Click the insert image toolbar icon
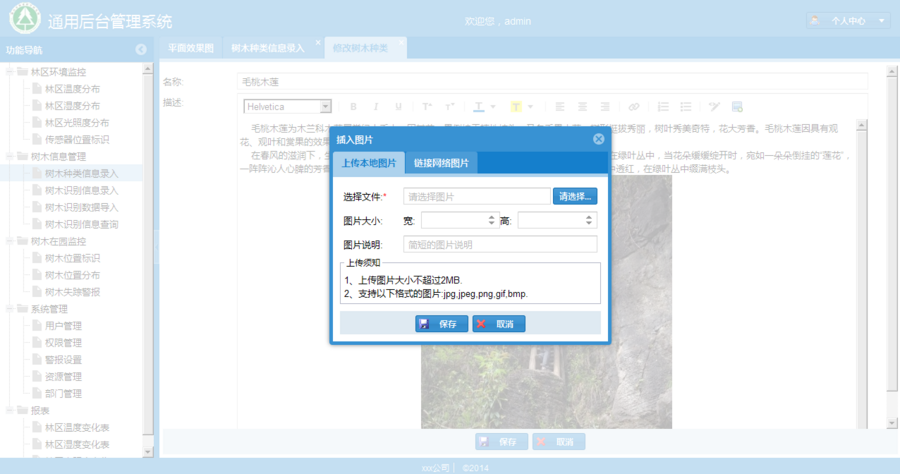This screenshot has width=900, height=474. 737,107
